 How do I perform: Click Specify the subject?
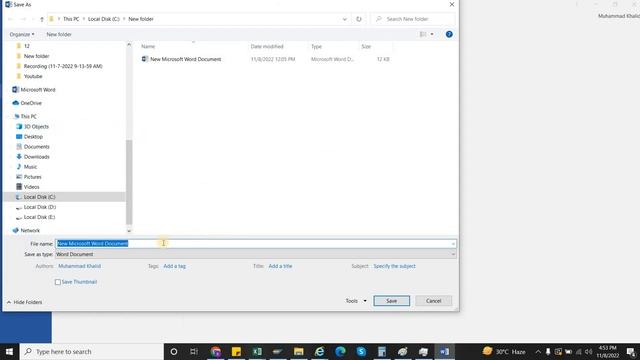(x=394, y=266)
